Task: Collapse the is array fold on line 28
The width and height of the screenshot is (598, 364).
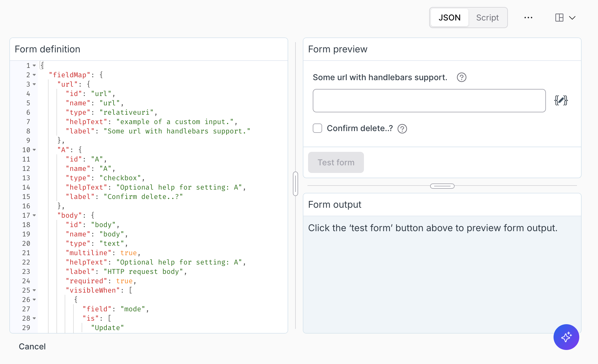Action: pos(34,318)
